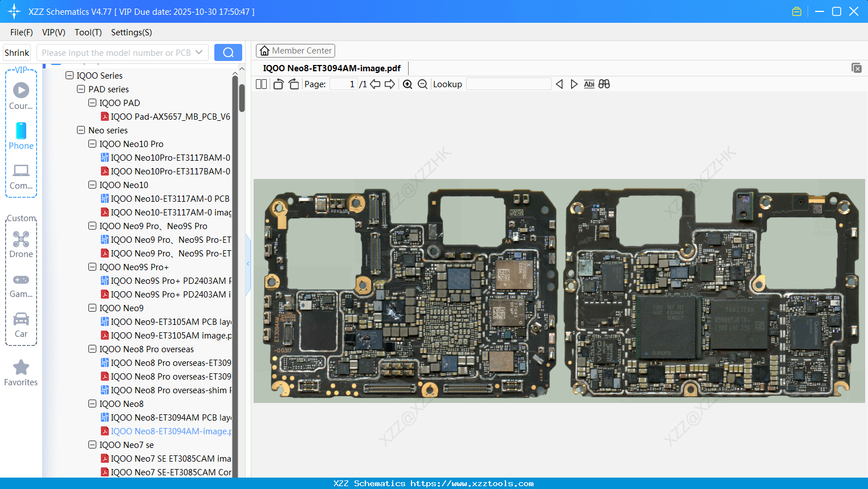Click the Member Center button
Screen dimensions: 868x489
coord(295,50)
